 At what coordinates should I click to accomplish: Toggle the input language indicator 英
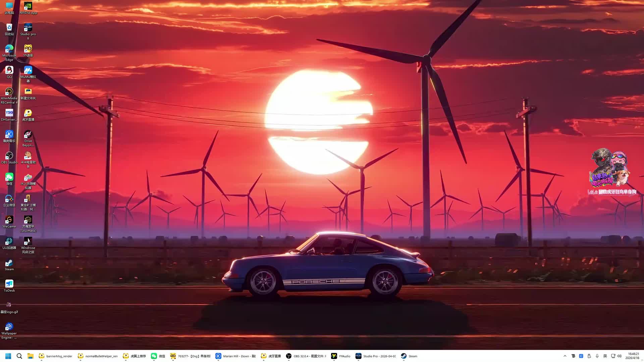[x=605, y=356]
